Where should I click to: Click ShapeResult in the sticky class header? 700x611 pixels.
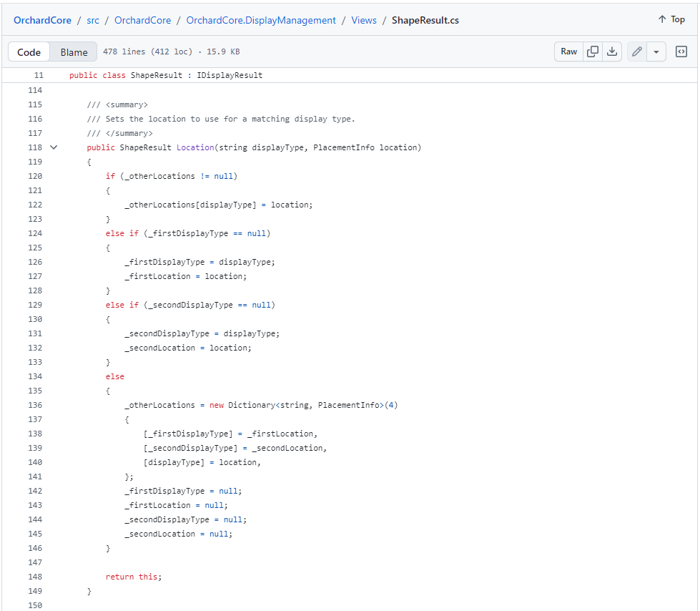[157, 75]
